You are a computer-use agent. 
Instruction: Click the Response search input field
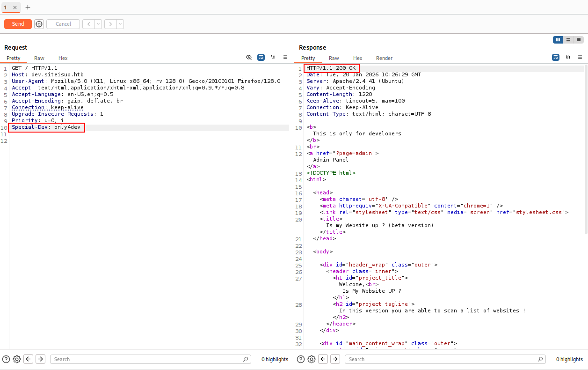445,359
